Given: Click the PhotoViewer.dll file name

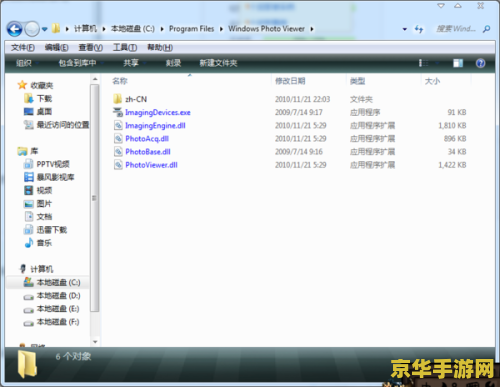Looking at the screenshot, I should (x=151, y=165).
